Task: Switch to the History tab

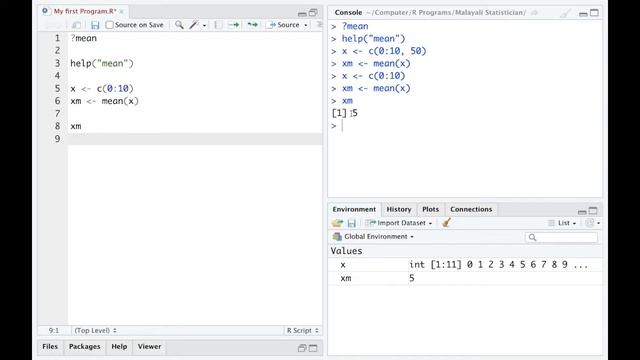Action: pyautogui.click(x=399, y=209)
